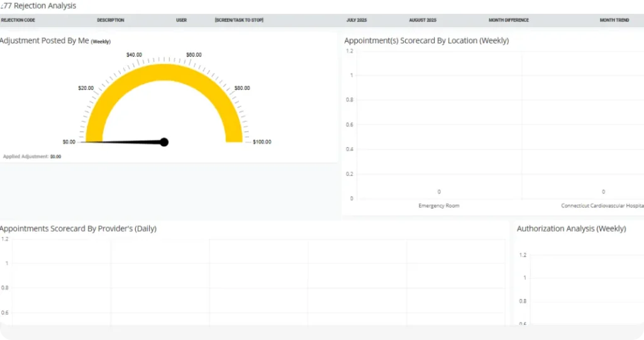
Task: Select the MONTH DIFFERENCE column header
Action: (x=508, y=20)
